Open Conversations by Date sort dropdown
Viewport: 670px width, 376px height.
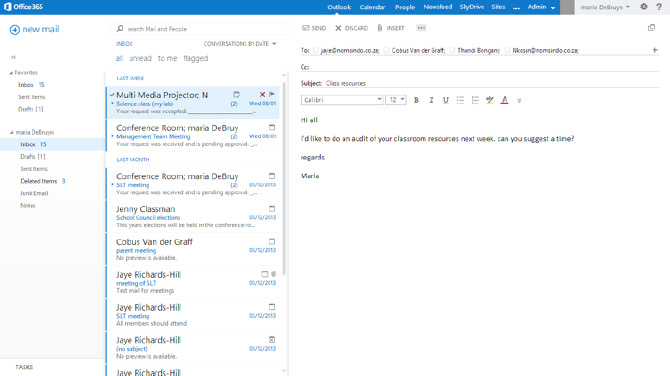(240, 44)
